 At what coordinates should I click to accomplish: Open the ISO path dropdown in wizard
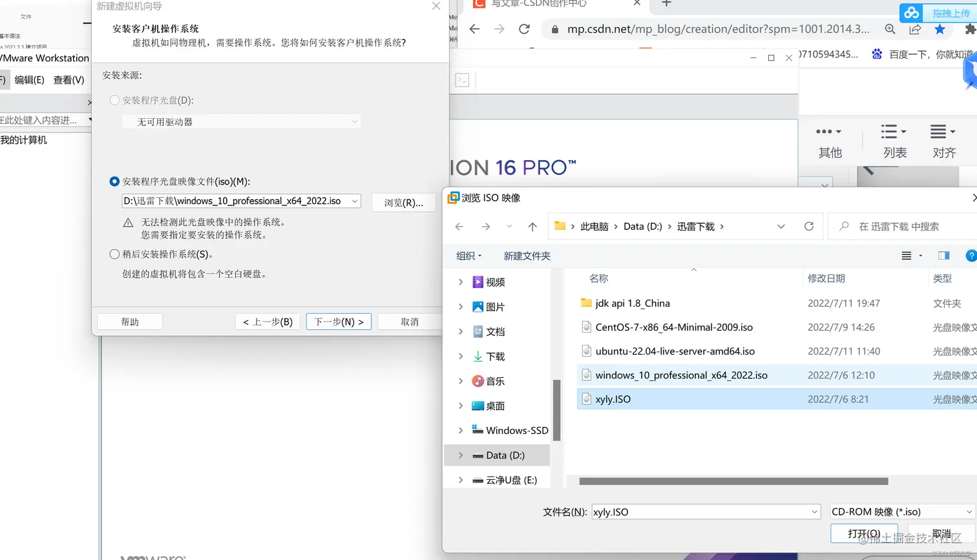pyautogui.click(x=355, y=202)
